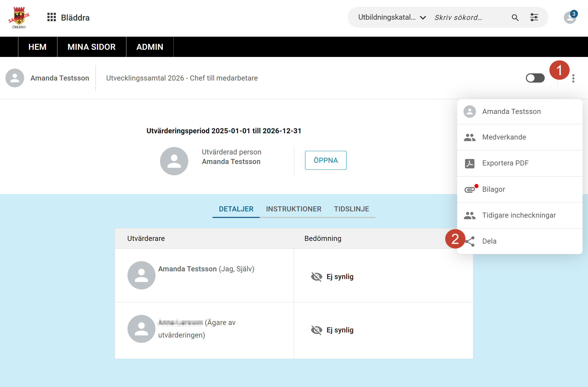Click the Örebro logo

click(19, 18)
